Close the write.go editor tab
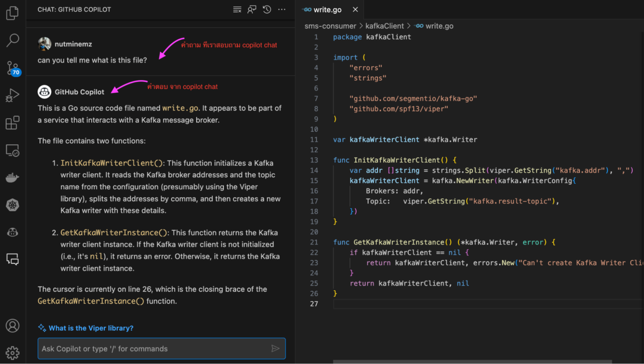This screenshot has height=364, width=644. click(x=355, y=9)
